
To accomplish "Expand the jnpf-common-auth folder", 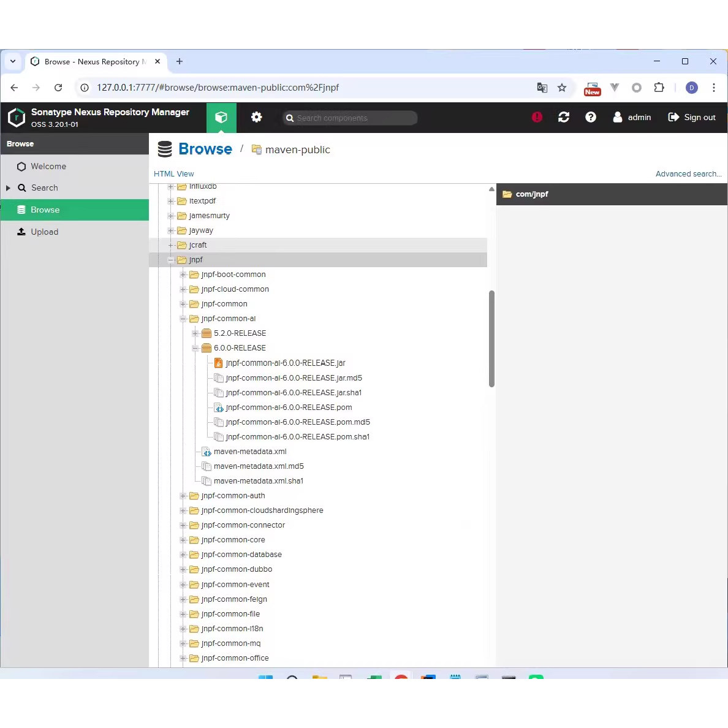I will [183, 496].
